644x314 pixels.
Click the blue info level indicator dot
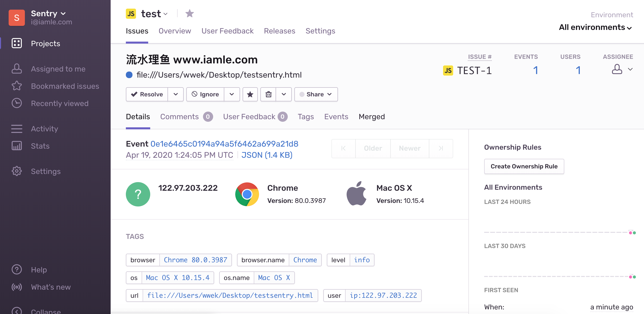click(129, 75)
